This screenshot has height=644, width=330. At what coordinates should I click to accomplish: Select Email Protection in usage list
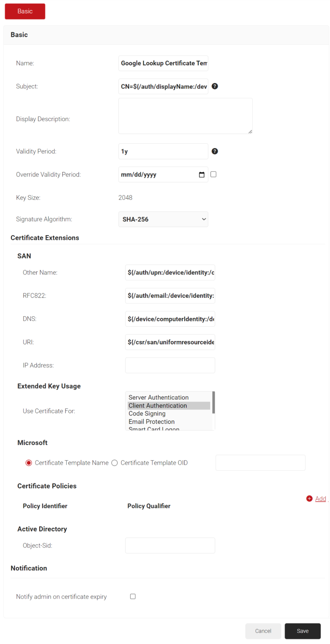151,421
